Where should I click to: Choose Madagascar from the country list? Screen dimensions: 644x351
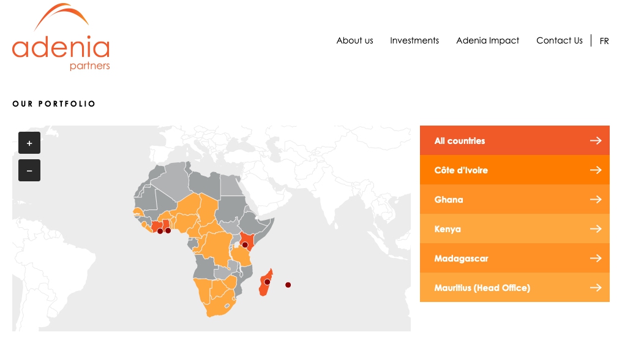tap(461, 259)
